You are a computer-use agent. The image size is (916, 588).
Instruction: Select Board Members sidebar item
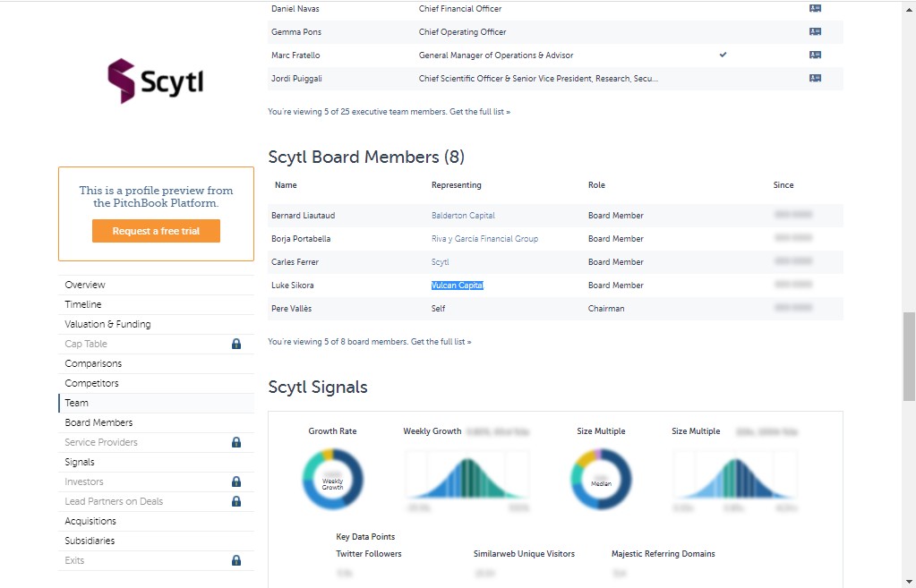point(156,422)
